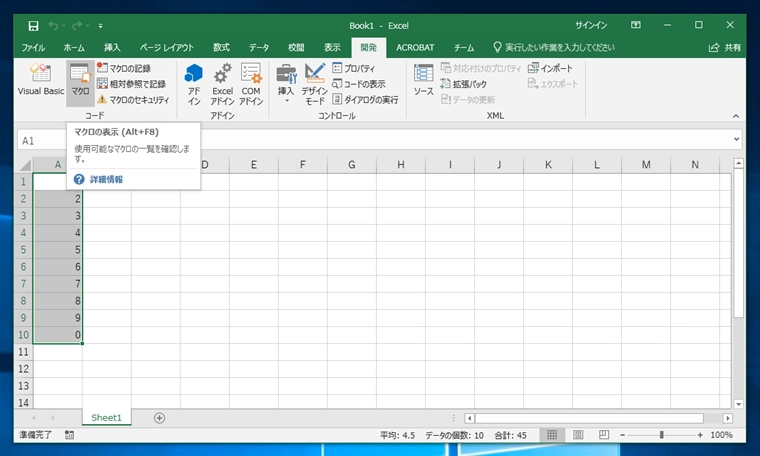Switch to the ページレイアウト tab
The height and width of the screenshot is (456, 760).
167,47
